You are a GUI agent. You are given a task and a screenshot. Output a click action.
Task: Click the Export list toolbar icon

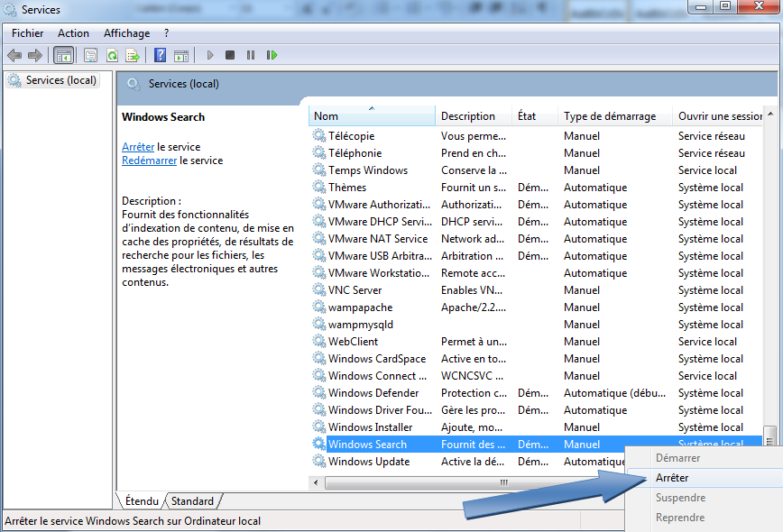coord(132,55)
